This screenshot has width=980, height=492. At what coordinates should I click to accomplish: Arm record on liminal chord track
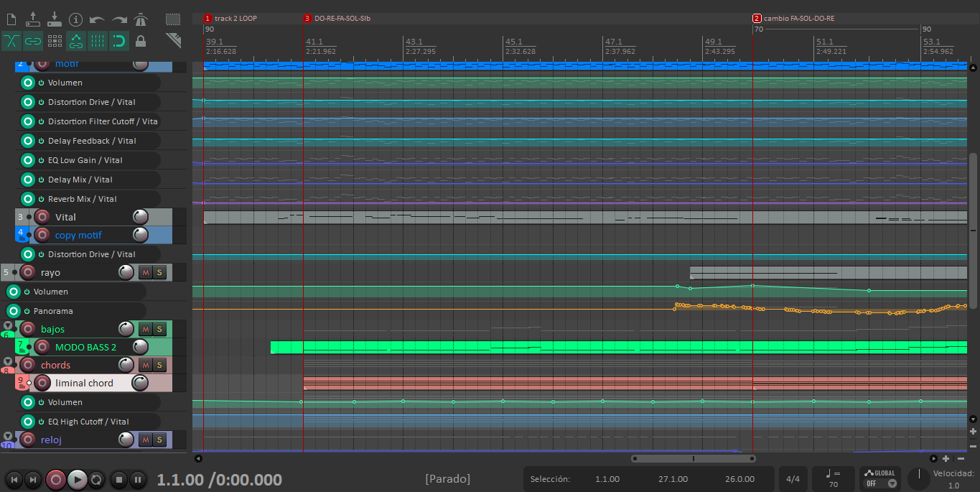(42, 383)
